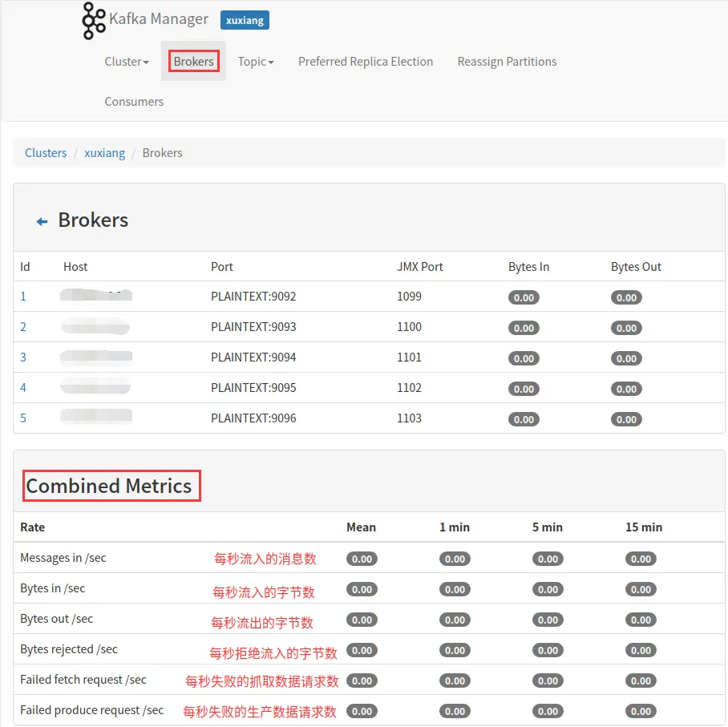The height and width of the screenshot is (727, 728).
Task: Click the Rate column header
Action: tap(33, 527)
